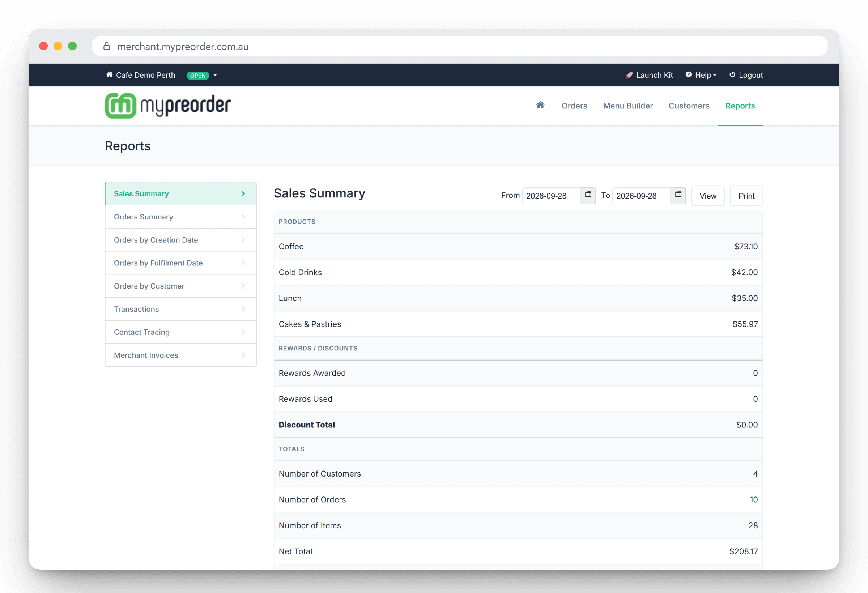The height and width of the screenshot is (593, 868).
Task: Click the Contact Tracing chevron arrow
Action: click(243, 332)
